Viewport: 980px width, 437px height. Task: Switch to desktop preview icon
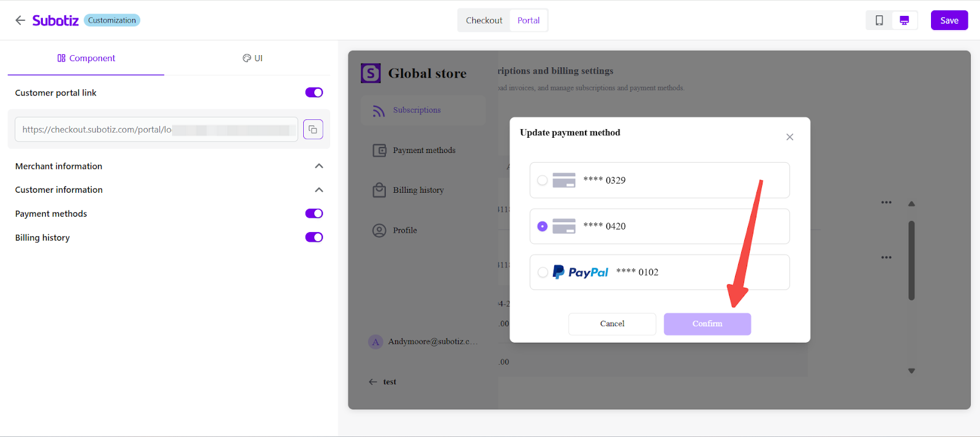pos(904,20)
